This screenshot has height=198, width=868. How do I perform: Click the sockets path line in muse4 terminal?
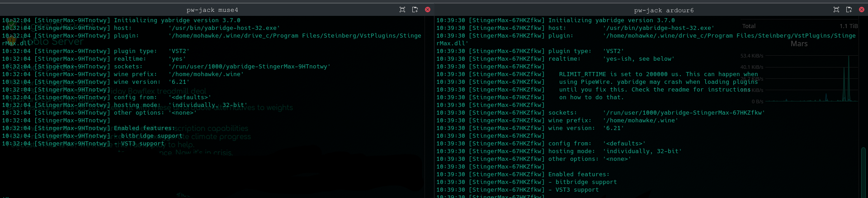tap(249, 67)
